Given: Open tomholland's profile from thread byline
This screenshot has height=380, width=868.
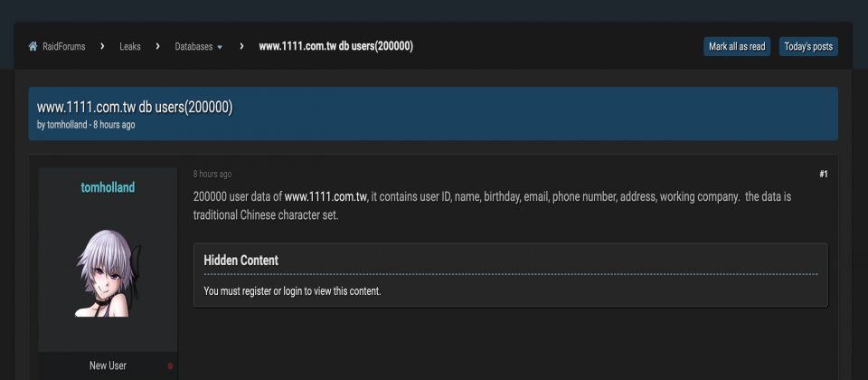Looking at the screenshot, I should coord(66,125).
